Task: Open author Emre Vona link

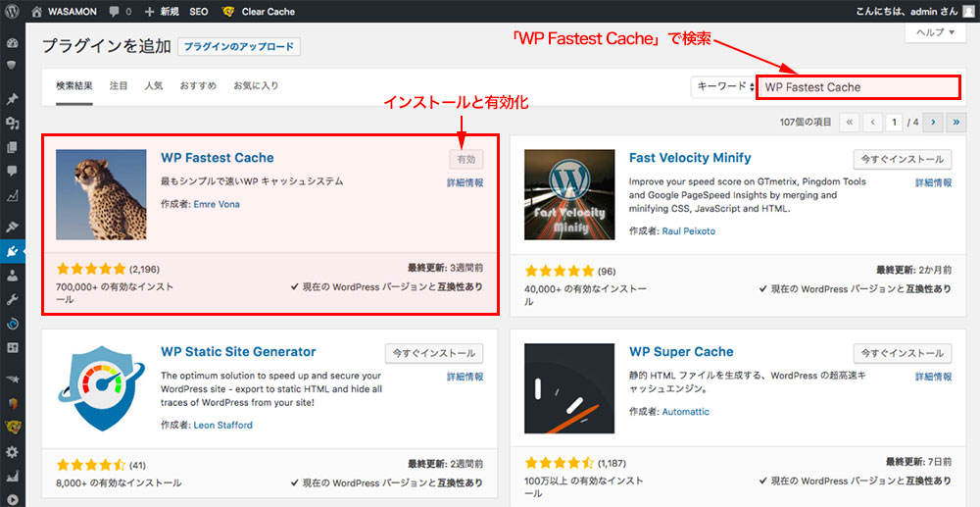Action: coord(217,204)
